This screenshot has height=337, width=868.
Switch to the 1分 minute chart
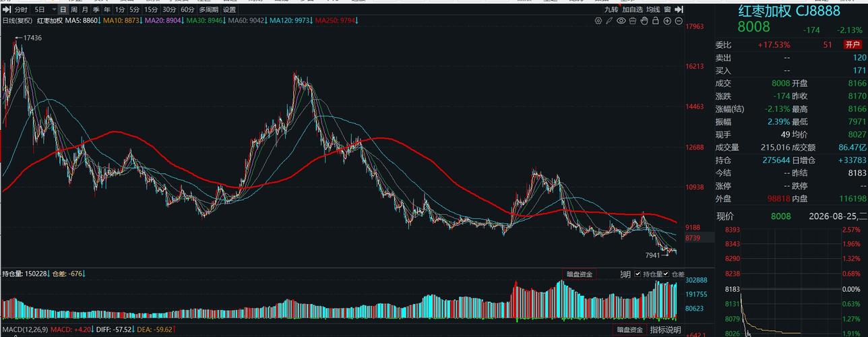coord(120,9)
